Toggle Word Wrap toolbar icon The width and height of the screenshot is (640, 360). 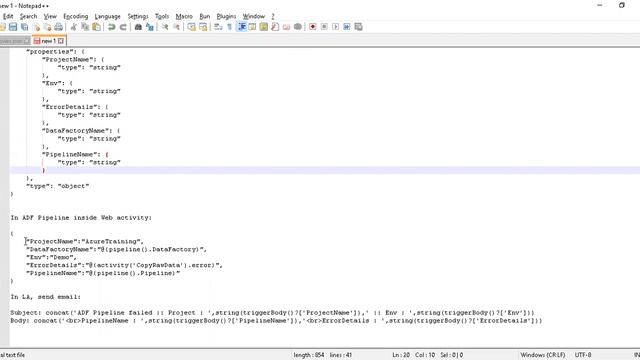click(218, 27)
